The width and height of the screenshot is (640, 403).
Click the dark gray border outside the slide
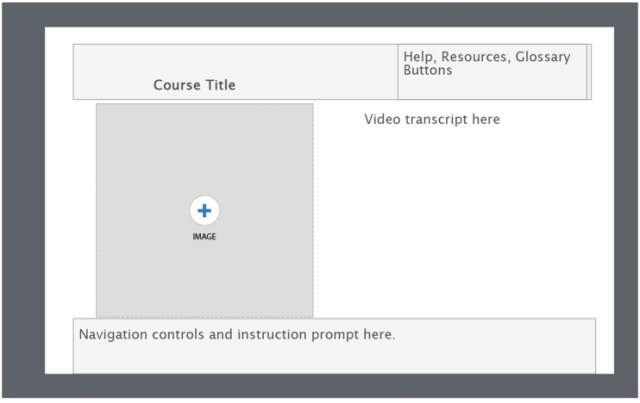click(x=20, y=200)
